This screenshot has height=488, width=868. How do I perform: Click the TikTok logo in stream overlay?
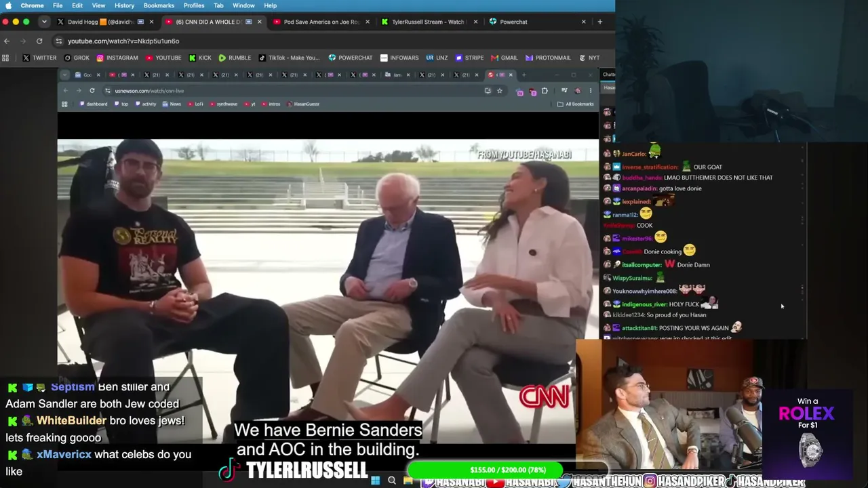point(229,469)
